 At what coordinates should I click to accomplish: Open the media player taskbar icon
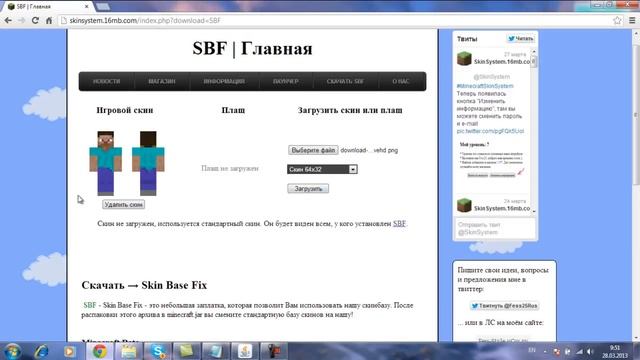point(69,351)
